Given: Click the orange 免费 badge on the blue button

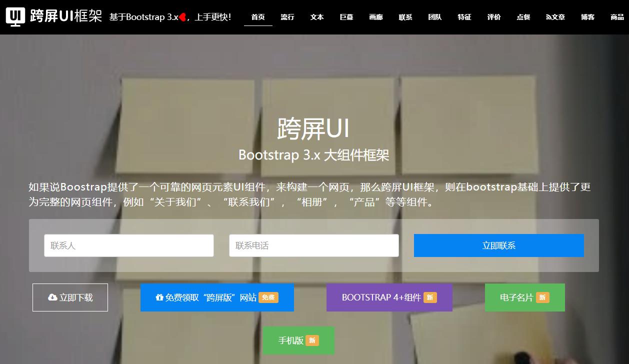Looking at the screenshot, I should point(267,297).
